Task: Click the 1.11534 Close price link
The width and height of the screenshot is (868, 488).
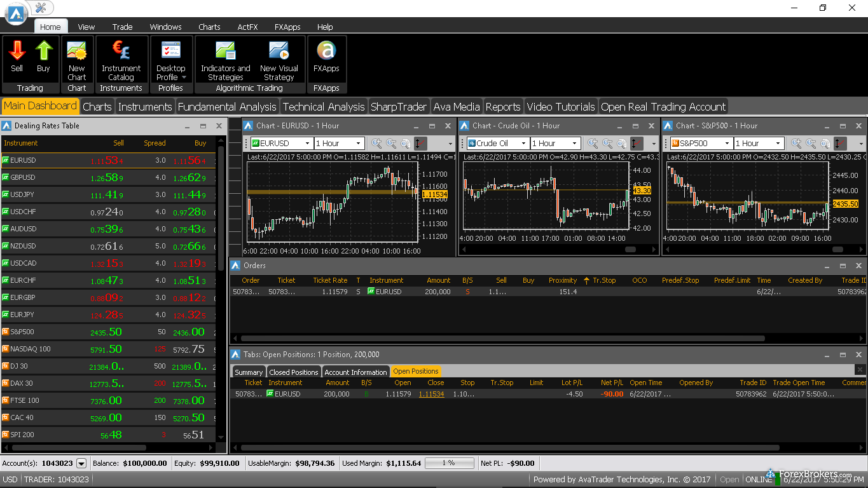Action: pos(431,394)
